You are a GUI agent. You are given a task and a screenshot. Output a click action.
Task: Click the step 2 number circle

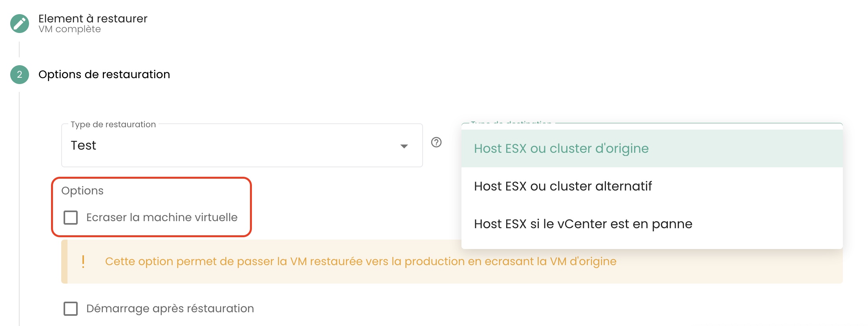20,75
